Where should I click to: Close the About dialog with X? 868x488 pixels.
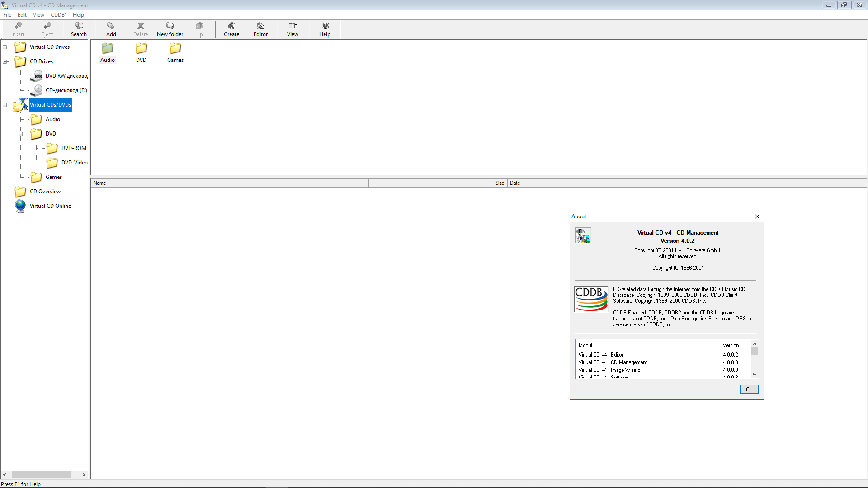(757, 216)
